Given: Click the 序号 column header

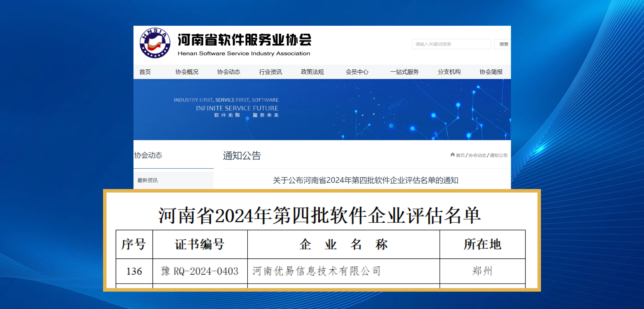Looking at the screenshot, I should click(x=134, y=244).
